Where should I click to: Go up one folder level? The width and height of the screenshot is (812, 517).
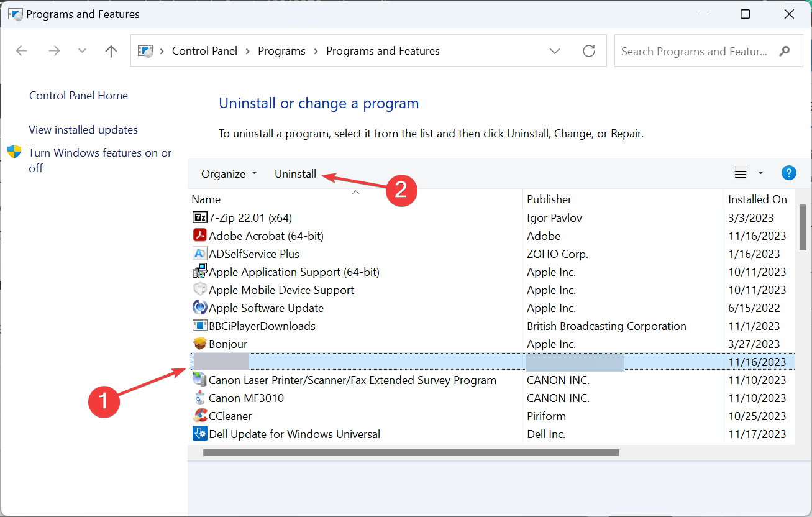[x=111, y=51]
